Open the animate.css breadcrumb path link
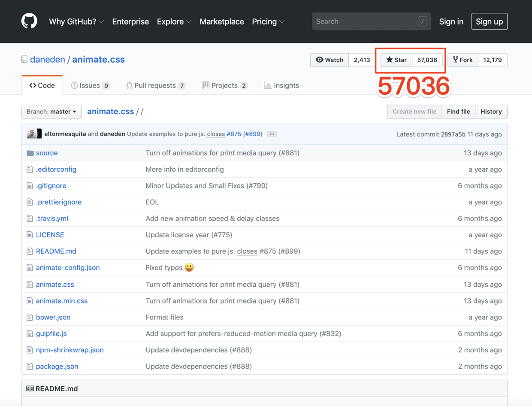This screenshot has height=406, width=532. [111, 112]
